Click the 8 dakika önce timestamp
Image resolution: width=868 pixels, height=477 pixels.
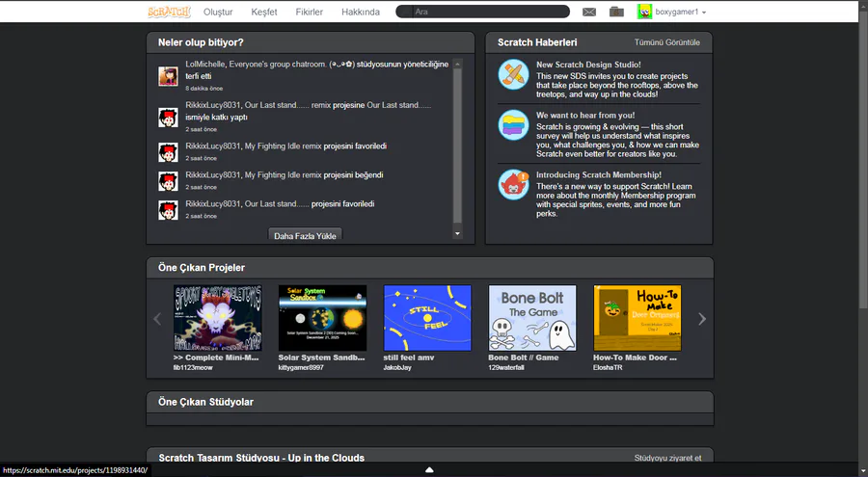click(x=204, y=88)
